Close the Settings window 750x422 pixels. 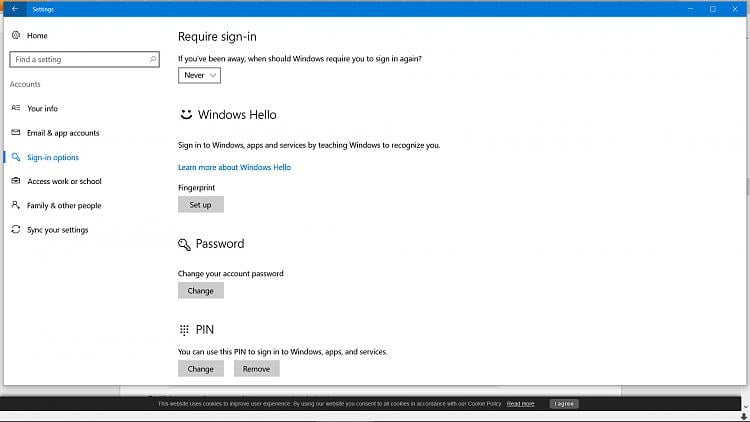(x=735, y=9)
